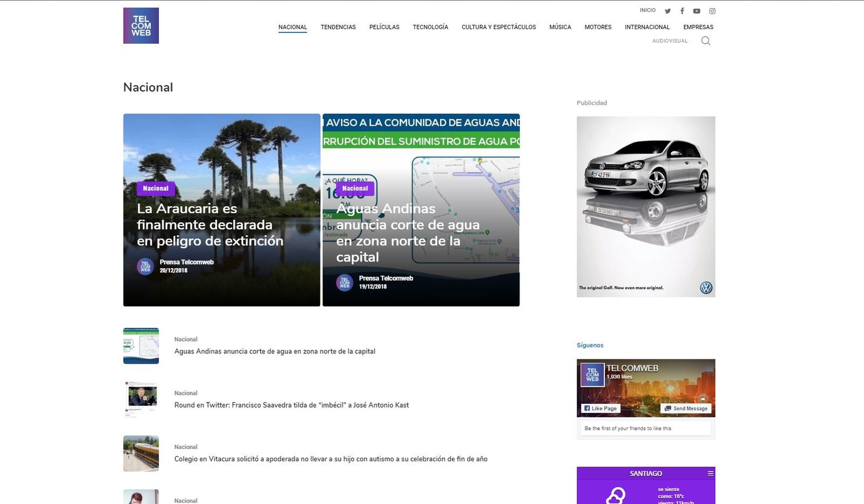This screenshot has width=864, height=504.
Task: Click thumbnail of Colegio en Vitacura article
Action: 141,454
